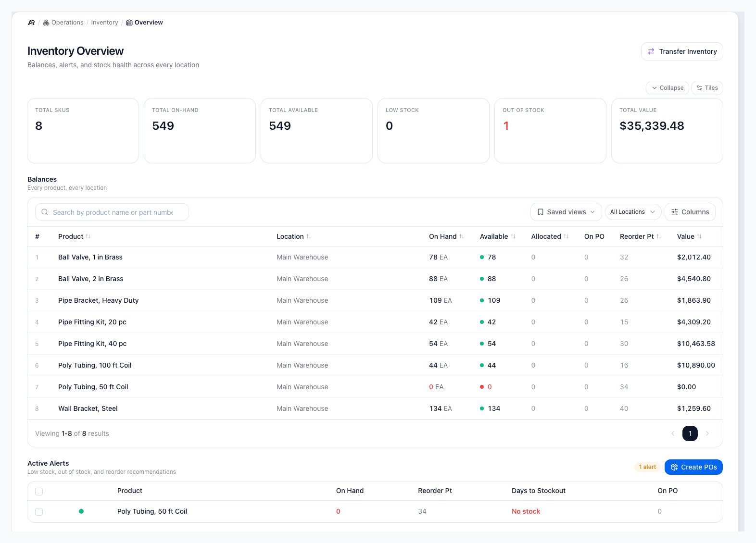Go to the next results page
The height and width of the screenshot is (543, 756).
click(707, 433)
